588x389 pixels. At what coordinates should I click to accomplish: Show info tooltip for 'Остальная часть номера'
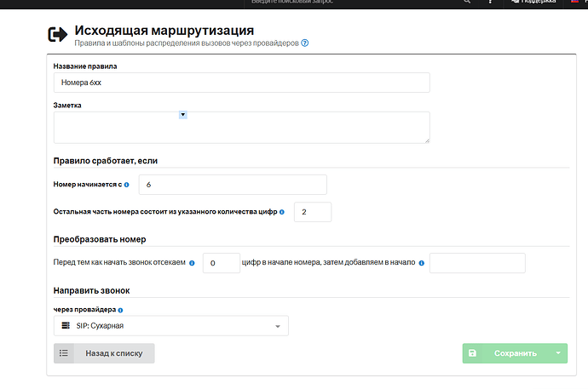pyautogui.click(x=282, y=212)
